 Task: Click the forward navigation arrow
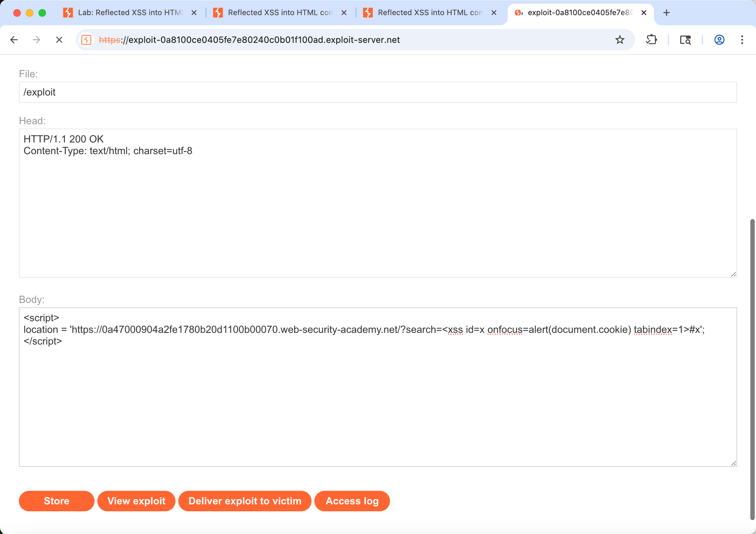(37, 39)
